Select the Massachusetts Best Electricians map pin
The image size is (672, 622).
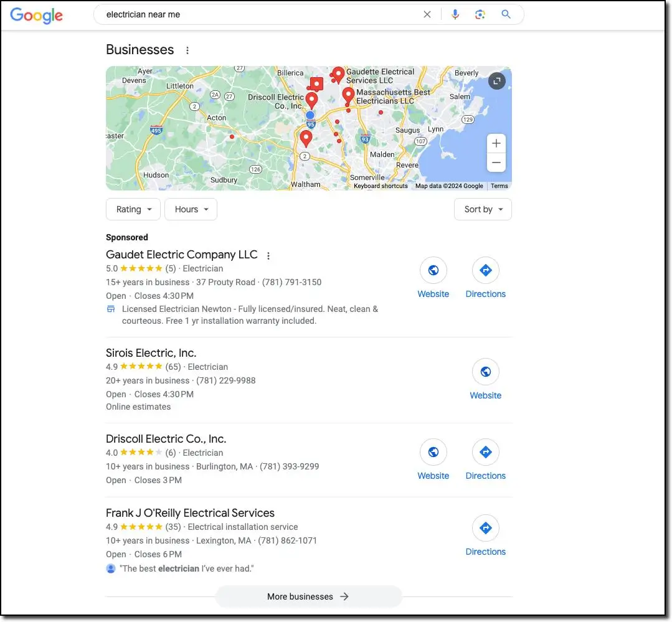(x=348, y=95)
